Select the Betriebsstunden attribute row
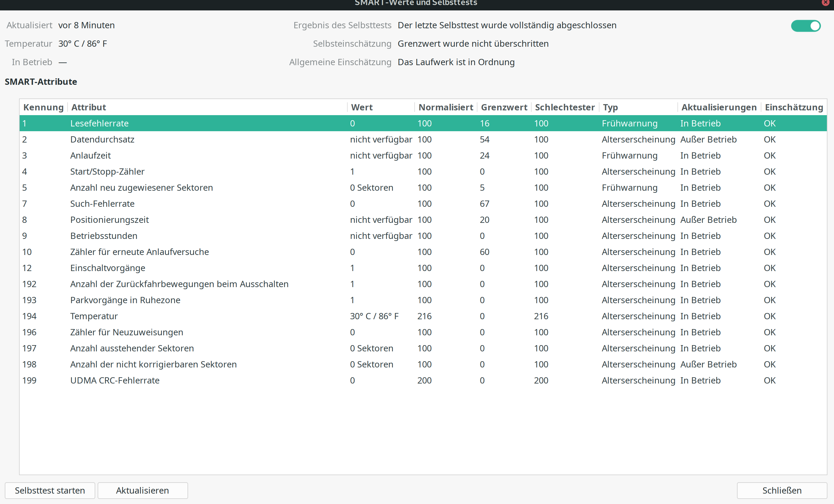The image size is (834, 504). pos(104,236)
